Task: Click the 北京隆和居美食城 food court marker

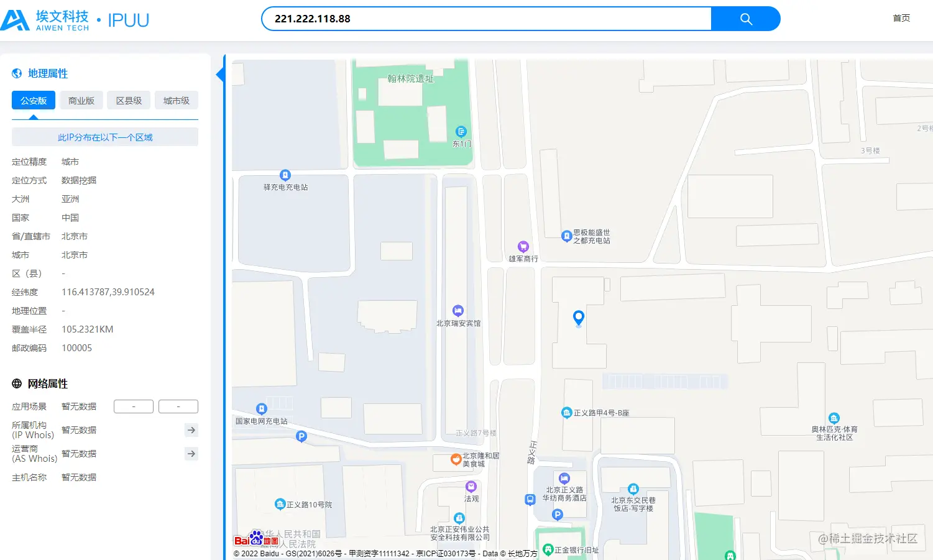Action: [x=456, y=459]
